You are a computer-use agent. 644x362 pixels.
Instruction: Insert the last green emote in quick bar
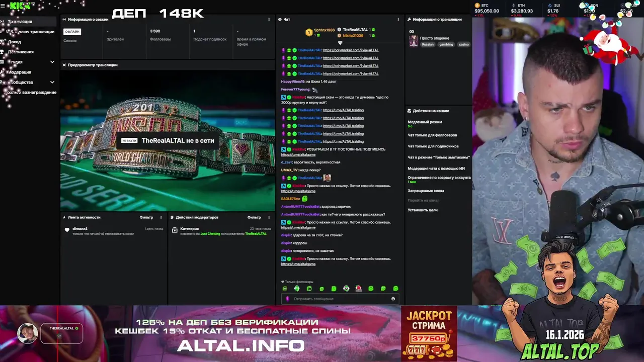[x=395, y=289]
